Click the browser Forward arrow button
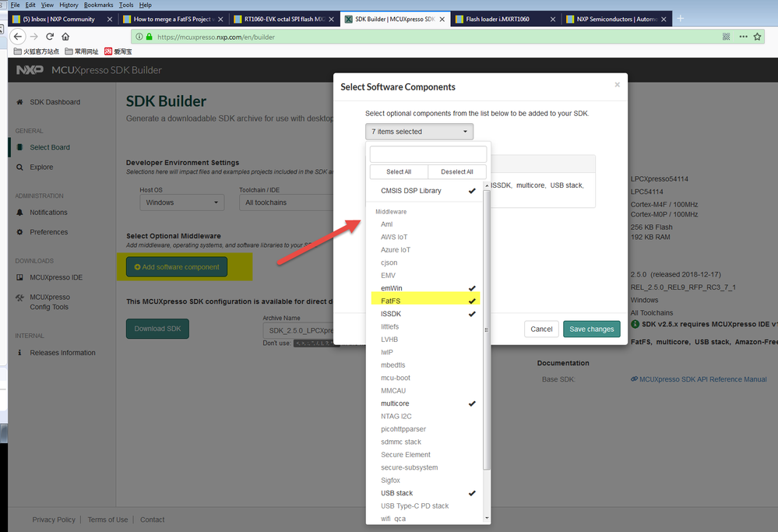Image resolution: width=778 pixels, height=532 pixels. [34, 37]
